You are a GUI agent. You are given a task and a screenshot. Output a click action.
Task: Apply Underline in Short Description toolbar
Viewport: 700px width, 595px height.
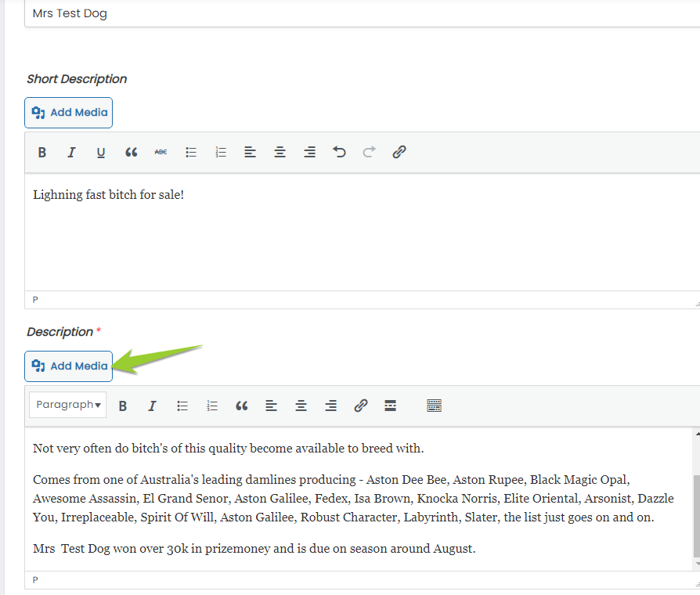click(101, 153)
